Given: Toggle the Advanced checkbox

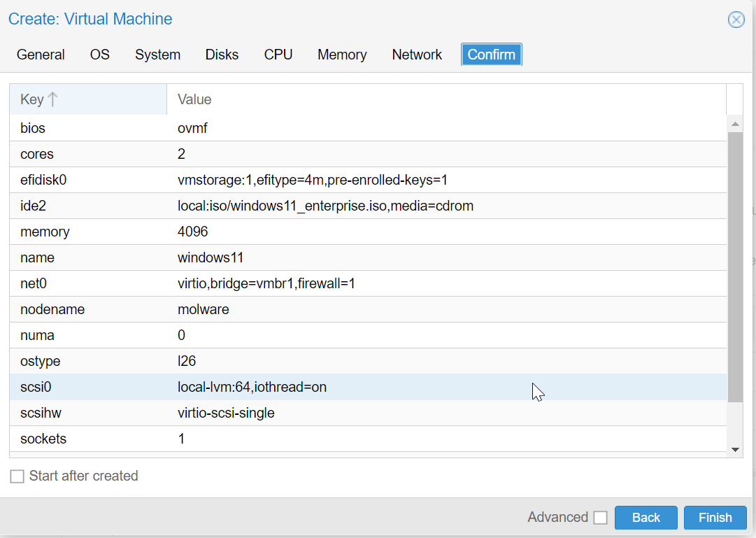Looking at the screenshot, I should click(x=600, y=518).
